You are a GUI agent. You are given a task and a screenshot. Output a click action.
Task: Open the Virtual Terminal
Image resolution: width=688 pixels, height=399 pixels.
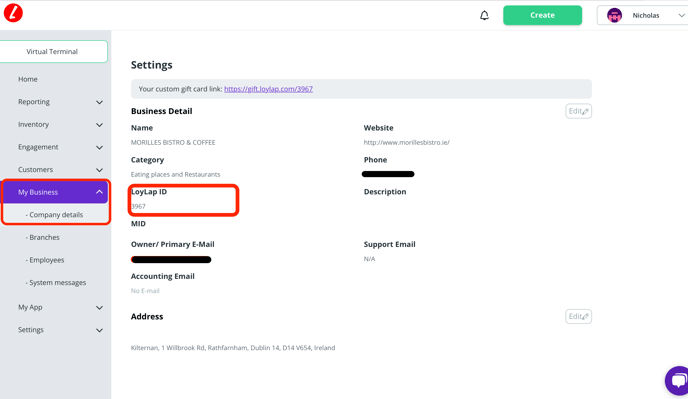(52, 51)
